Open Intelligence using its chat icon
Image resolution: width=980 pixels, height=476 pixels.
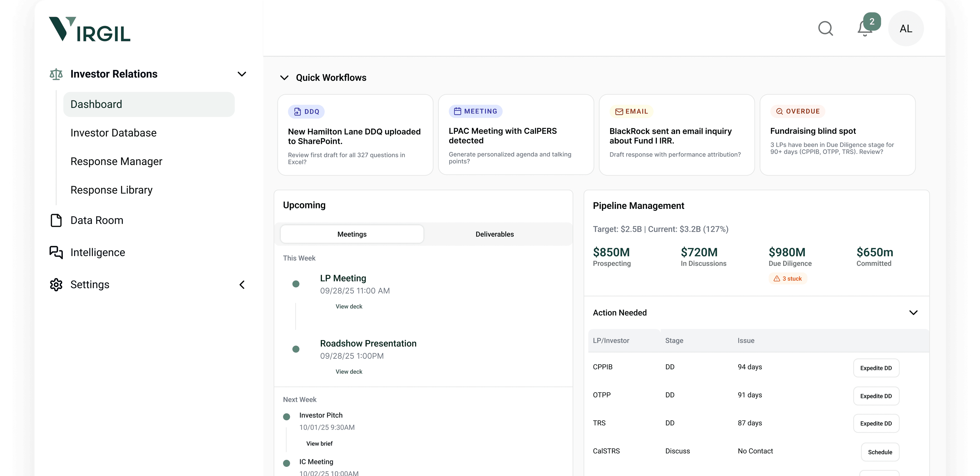(56, 252)
